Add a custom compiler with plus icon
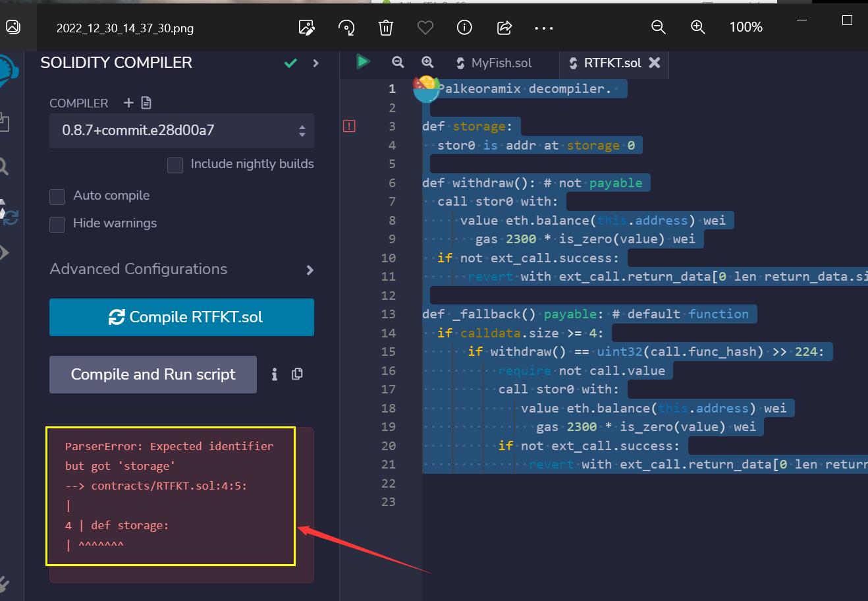This screenshot has width=868, height=601. click(x=128, y=103)
